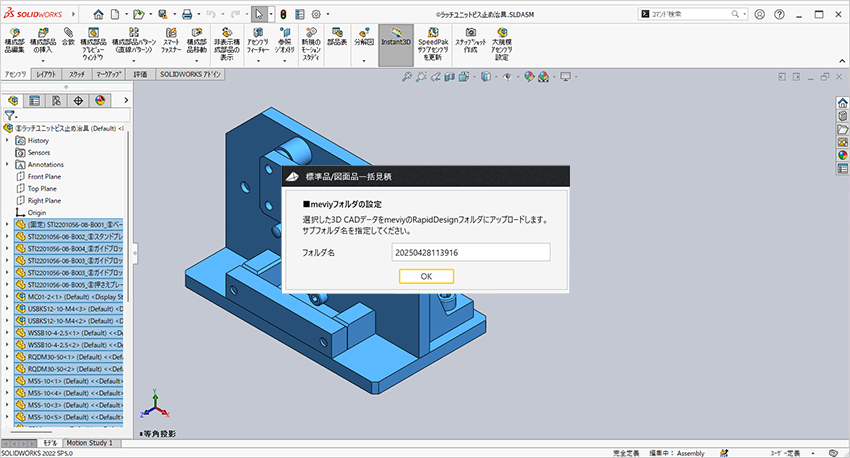Click 大規模アセンブリ設定 tool
The width and height of the screenshot is (850, 458).
tap(502, 44)
